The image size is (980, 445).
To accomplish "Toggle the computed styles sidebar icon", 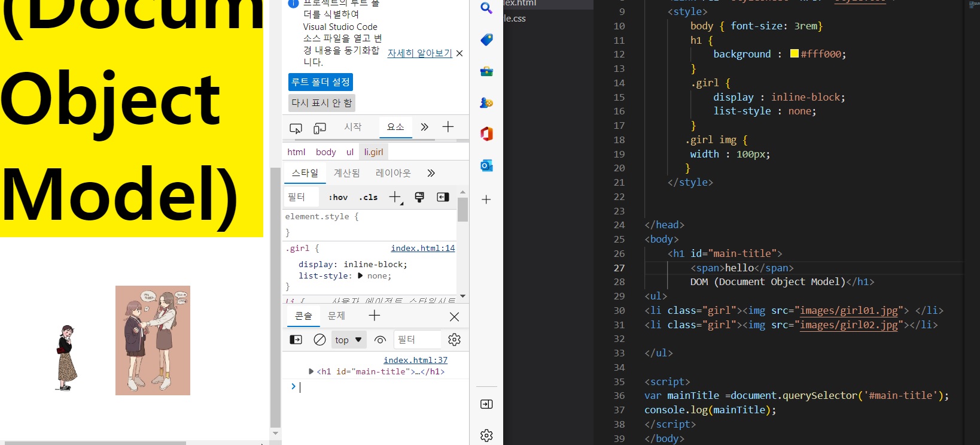I will click(443, 197).
